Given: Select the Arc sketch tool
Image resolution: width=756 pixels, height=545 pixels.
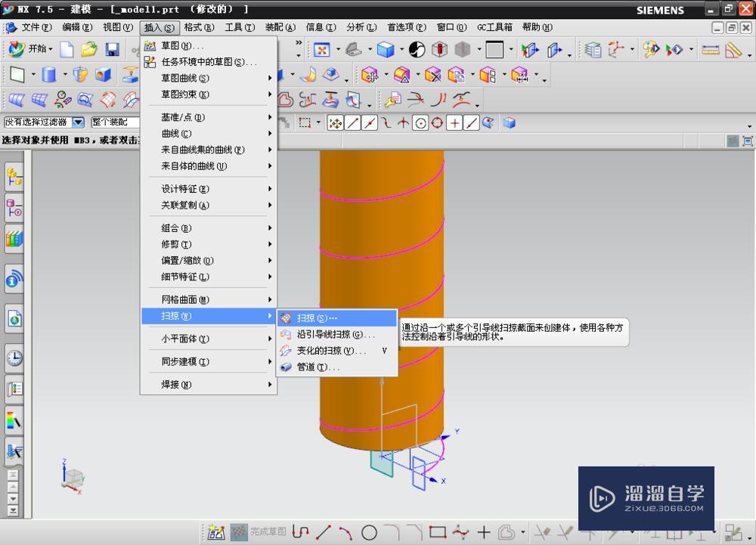Looking at the screenshot, I should pyautogui.click(x=345, y=532).
